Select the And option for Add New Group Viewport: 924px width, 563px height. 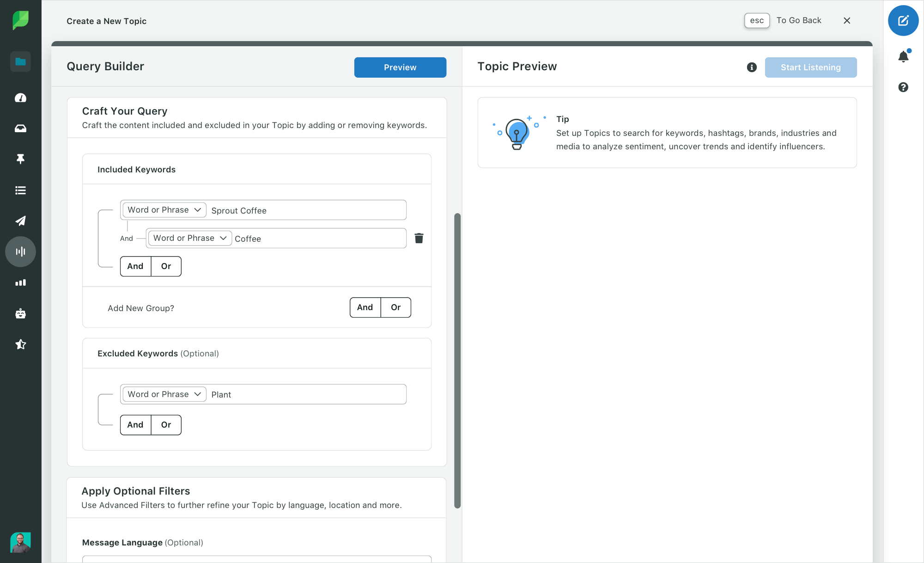click(365, 307)
